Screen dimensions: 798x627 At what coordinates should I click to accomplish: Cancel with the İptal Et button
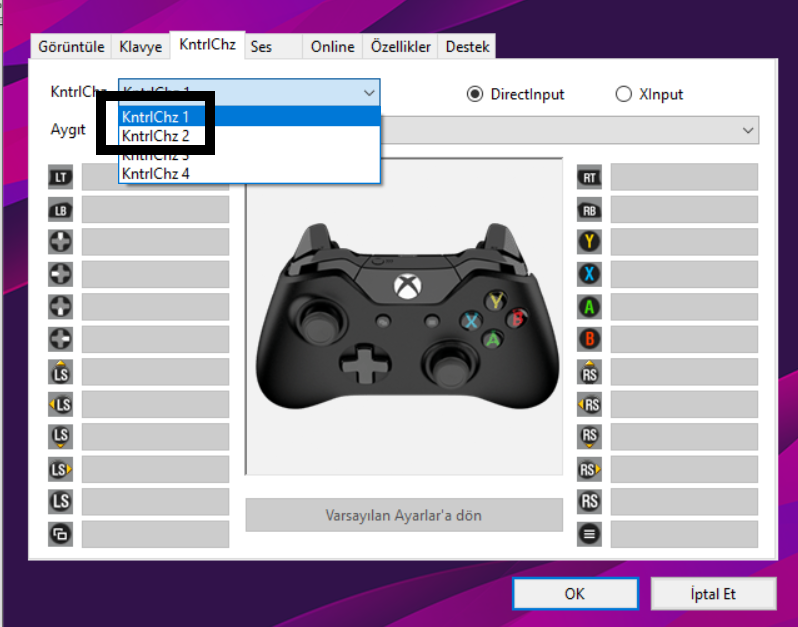point(714,593)
